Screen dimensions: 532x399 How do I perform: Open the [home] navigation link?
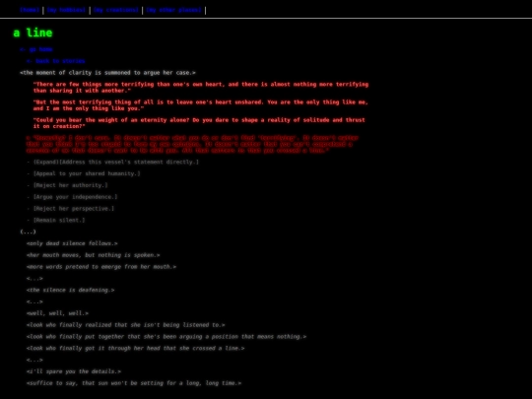pyautogui.click(x=30, y=10)
